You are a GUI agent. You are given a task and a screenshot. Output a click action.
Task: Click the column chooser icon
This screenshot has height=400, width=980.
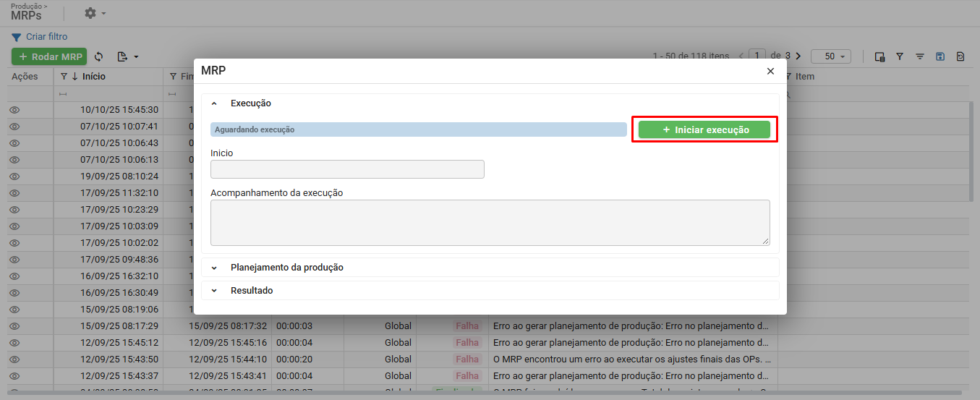tap(879, 56)
